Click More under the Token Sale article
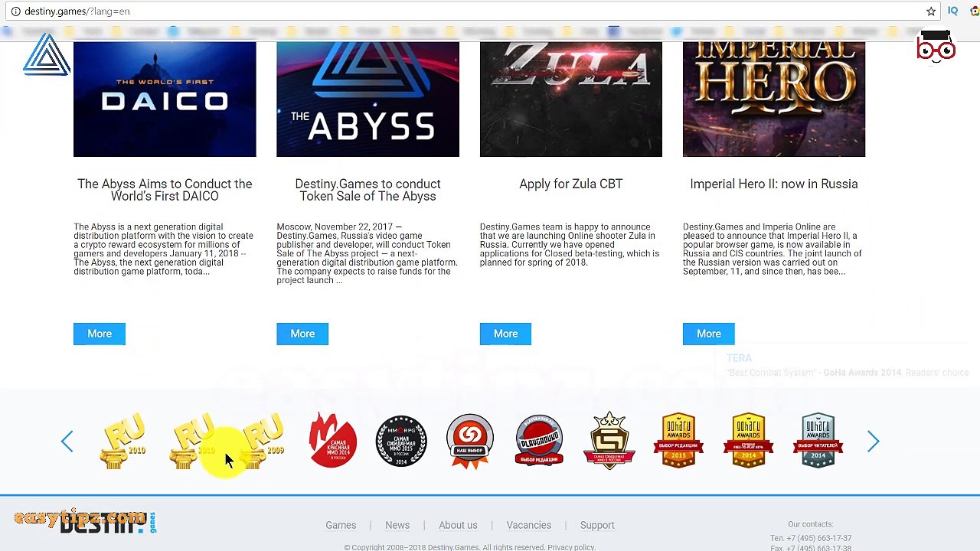Screen dimensions: 980x551 pyautogui.click(x=302, y=334)
